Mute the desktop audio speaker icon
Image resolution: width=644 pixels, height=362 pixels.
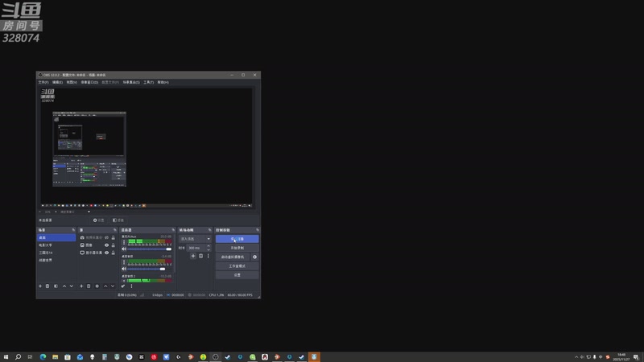[124, 269]
